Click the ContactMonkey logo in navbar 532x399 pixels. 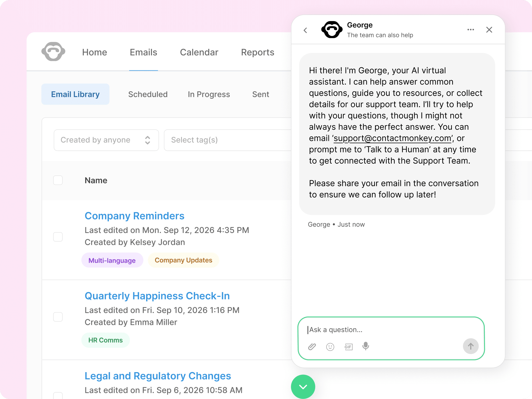[x=53, y=52]
